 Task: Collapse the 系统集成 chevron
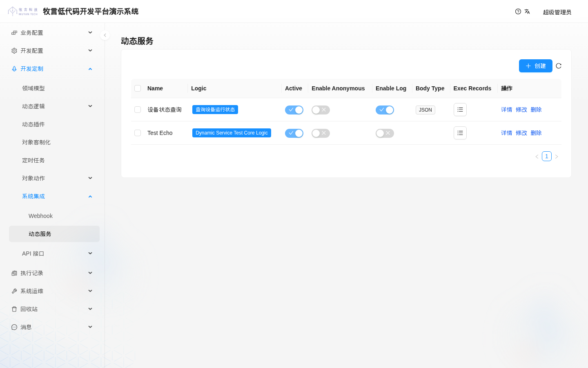coord(90,196)
